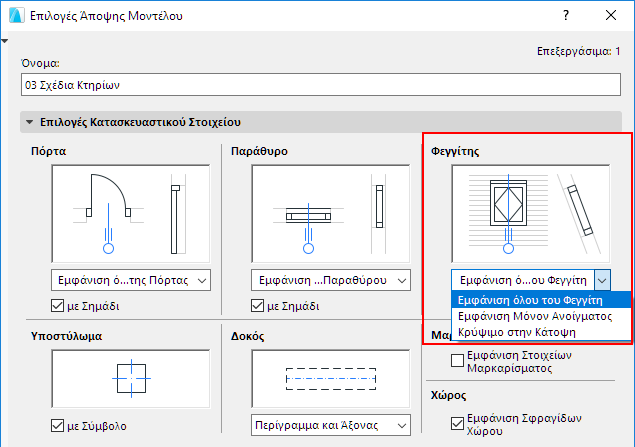Click the Skylight preview image

coord(531,213)
